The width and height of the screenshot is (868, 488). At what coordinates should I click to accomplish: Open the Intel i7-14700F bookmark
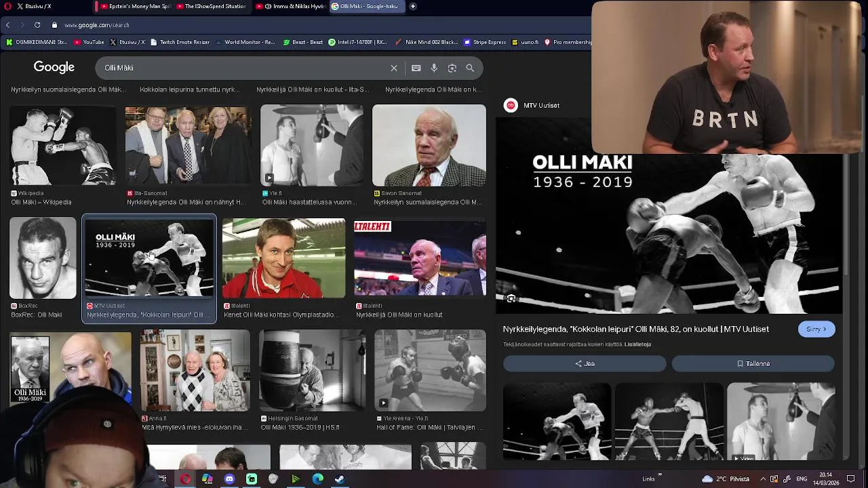(357, 42)
